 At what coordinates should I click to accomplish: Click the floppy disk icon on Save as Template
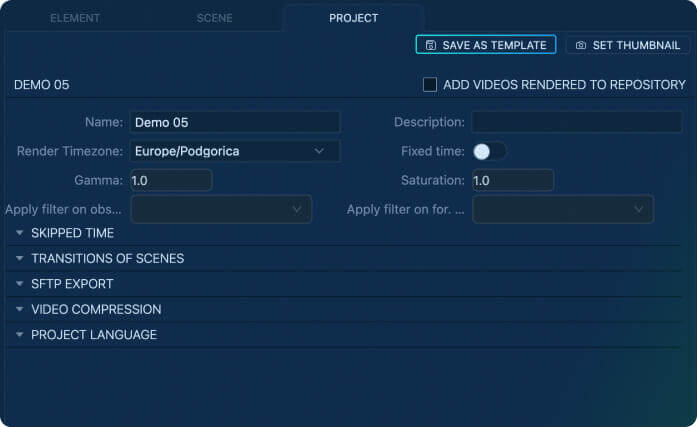point(430,45)
